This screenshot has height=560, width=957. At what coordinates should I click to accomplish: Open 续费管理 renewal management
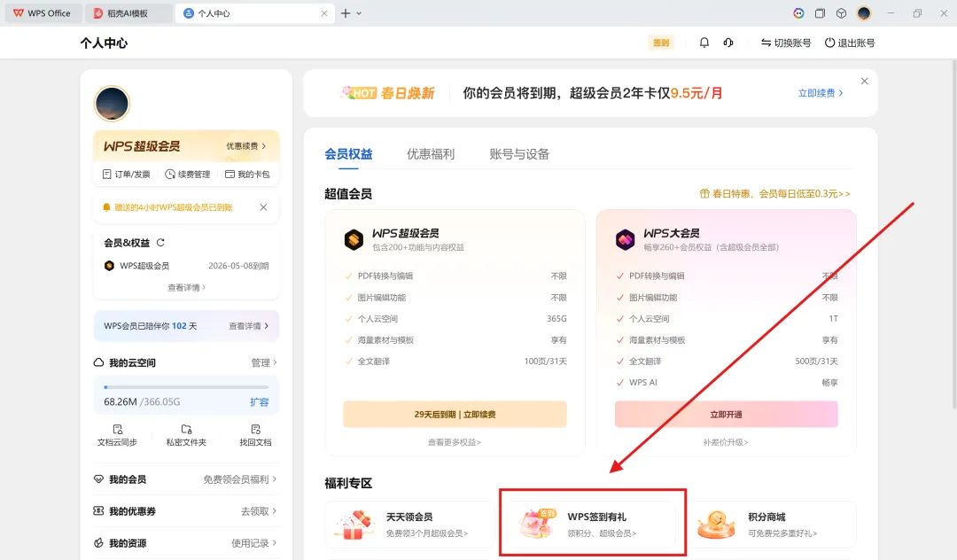tap(187, 174)
